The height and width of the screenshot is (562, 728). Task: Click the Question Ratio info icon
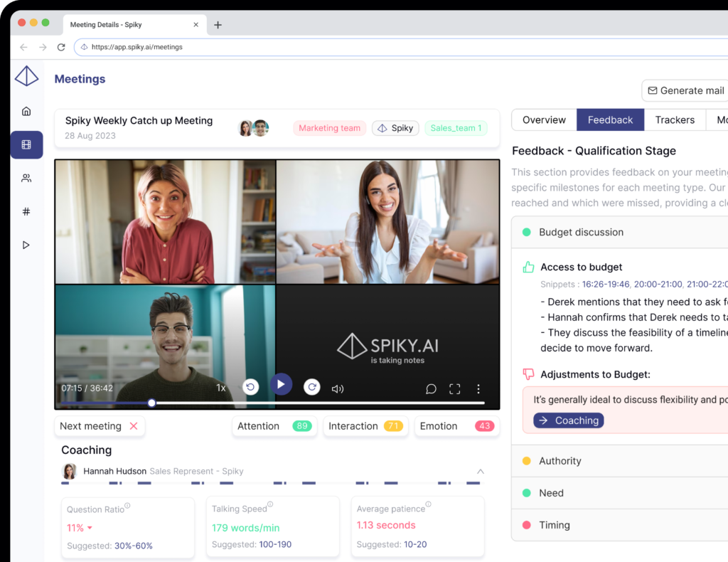[x=127, y=505]
